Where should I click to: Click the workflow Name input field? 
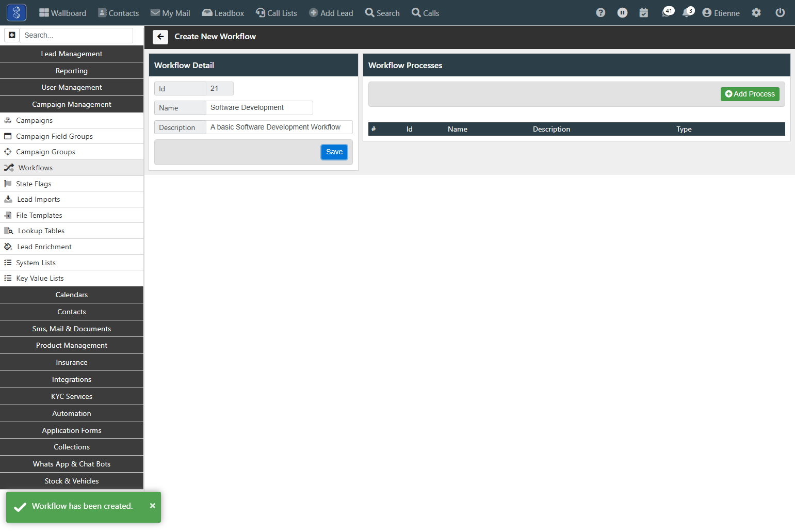point(259,107)
